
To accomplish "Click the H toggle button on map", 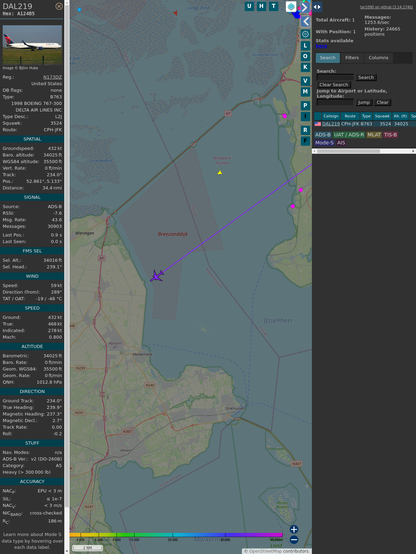I will (x=261, y=6).
